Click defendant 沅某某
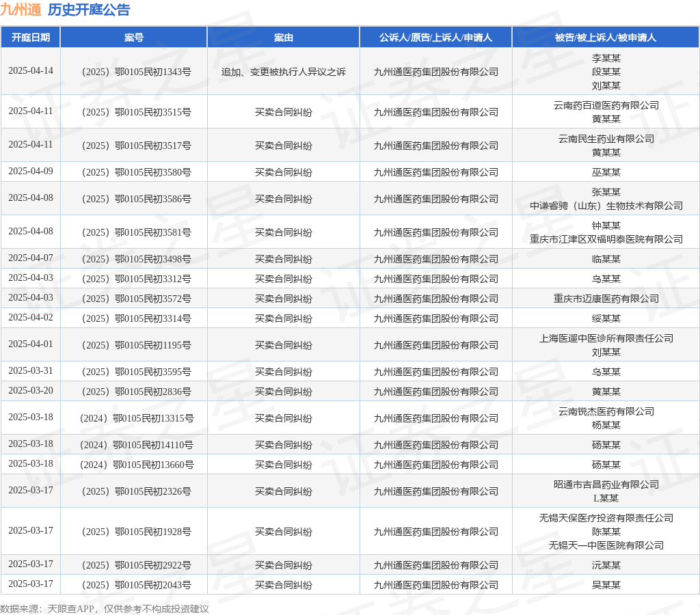Viewport: 700px width, 615px height. 606,565
